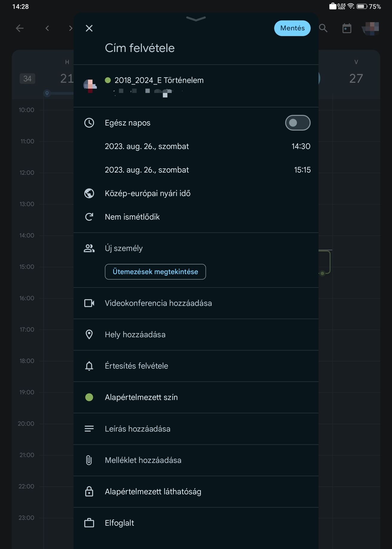Image resolution: width=392 pixels, height=549 pixels.
Task: Open the Nem ismétlődik repeat options
Action: click(x=196, y=217)
